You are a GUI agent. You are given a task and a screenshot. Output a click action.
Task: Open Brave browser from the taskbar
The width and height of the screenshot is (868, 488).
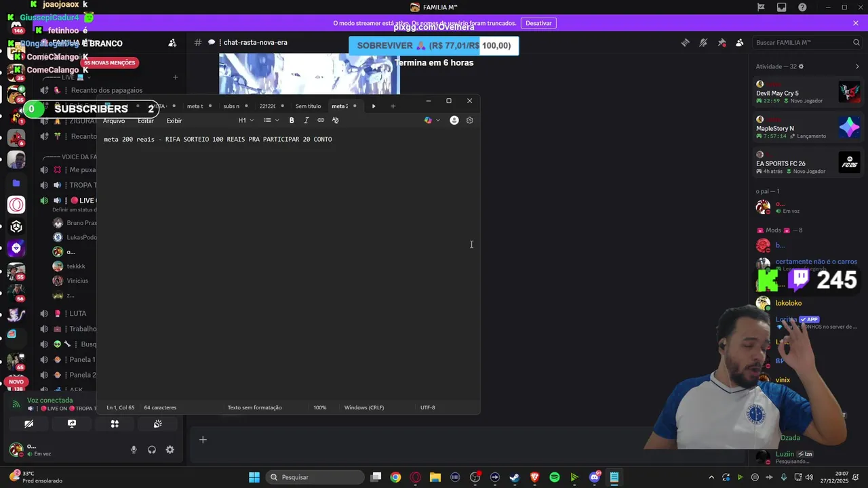click(534, 477)
